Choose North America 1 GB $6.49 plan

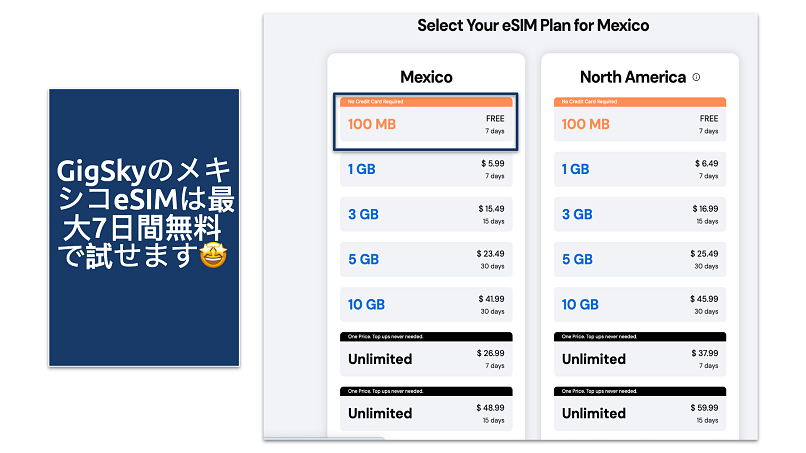coord(640,169)
